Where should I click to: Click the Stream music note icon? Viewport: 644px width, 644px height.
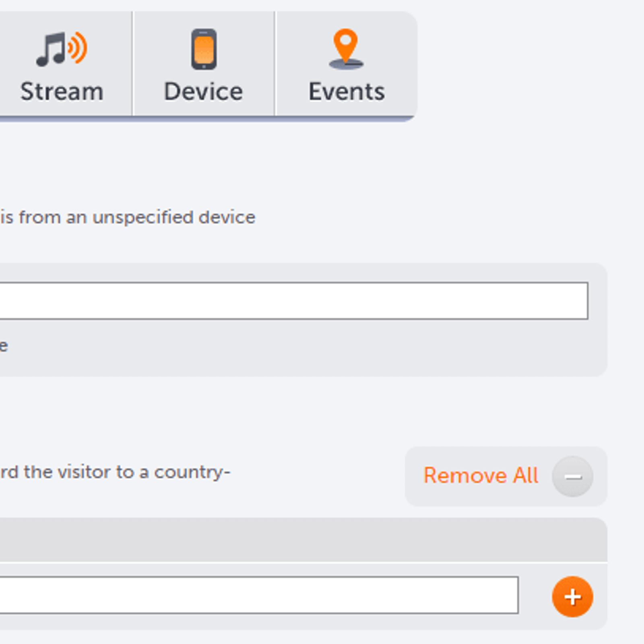[62, 49]
